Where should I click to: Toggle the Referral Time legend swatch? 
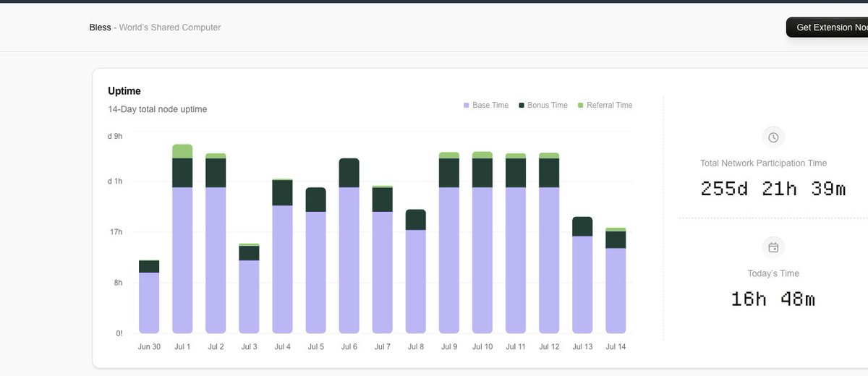tap(581, 106)
